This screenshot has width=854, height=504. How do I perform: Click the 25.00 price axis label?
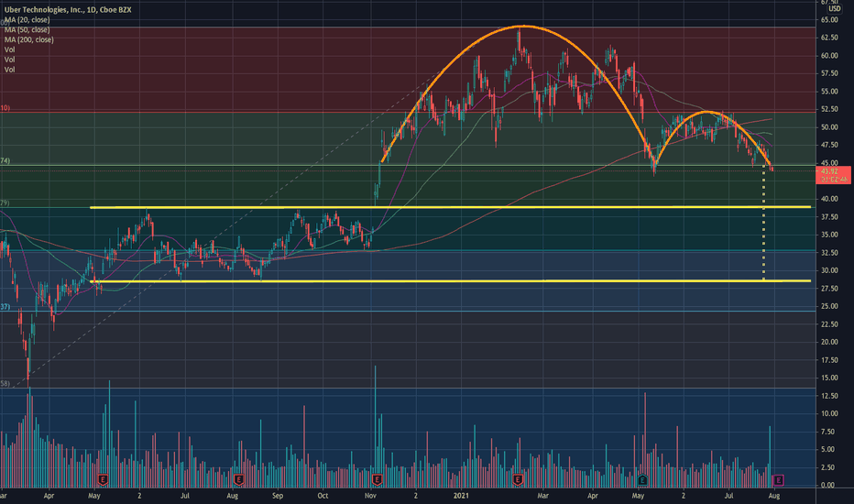(829, 306)
